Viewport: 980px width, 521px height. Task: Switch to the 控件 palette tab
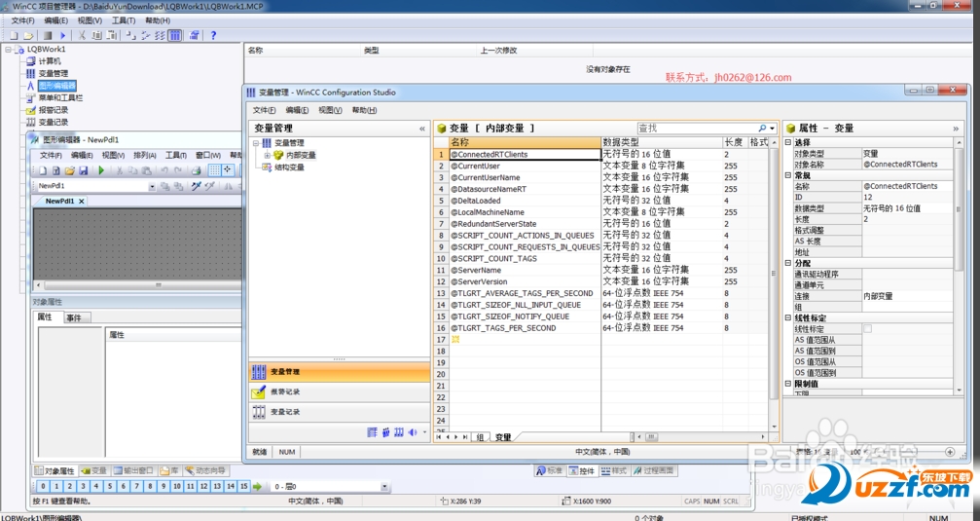(582, 471)
